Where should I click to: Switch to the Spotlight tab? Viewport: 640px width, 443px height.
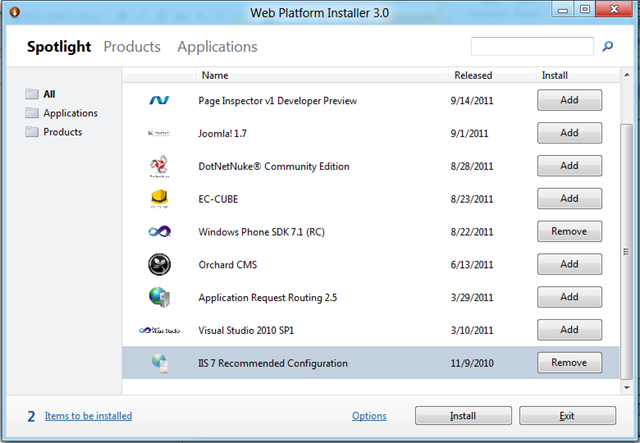click(59, 47)
